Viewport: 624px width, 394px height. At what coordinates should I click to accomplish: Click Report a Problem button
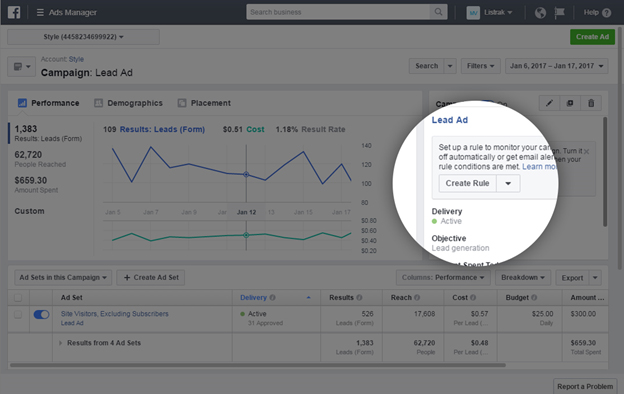pos(585,386)
